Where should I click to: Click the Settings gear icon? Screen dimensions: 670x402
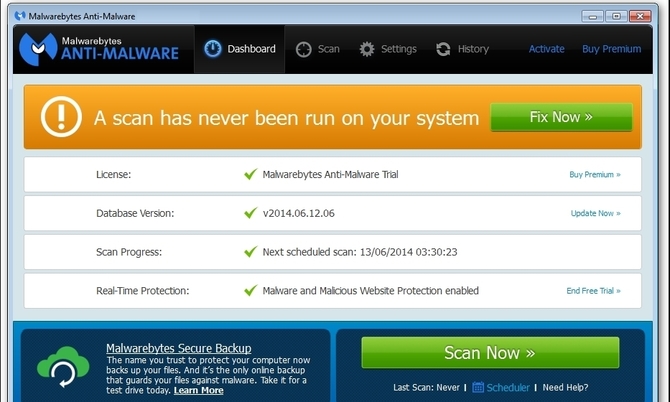click(x=367, y=49)
